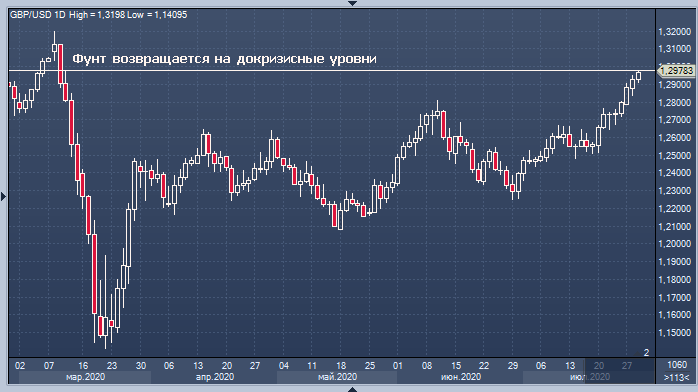The height and width of the screenshot is (392, 698).
Task: Click the 1,28000 price axis label
Action: coord(674,103)
